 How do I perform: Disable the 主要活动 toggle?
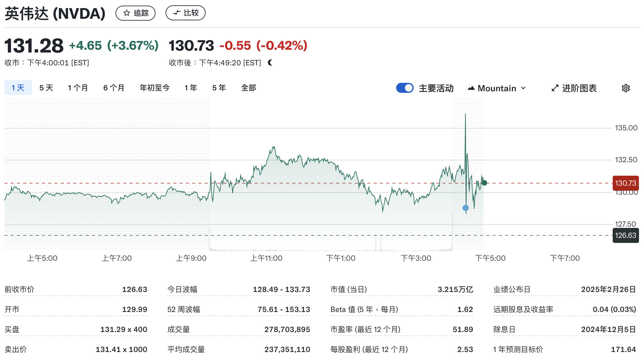point(405,88)
